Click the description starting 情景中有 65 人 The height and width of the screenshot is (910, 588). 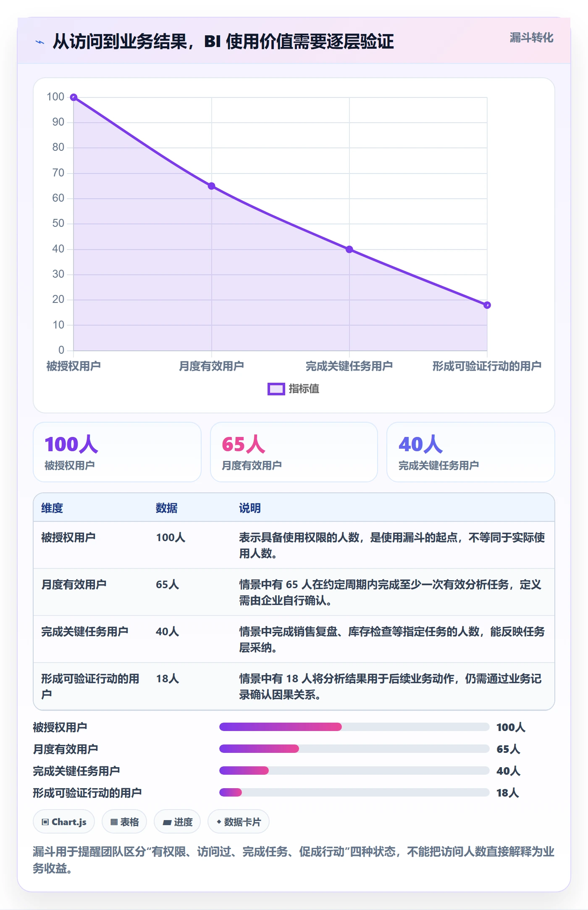391,592
